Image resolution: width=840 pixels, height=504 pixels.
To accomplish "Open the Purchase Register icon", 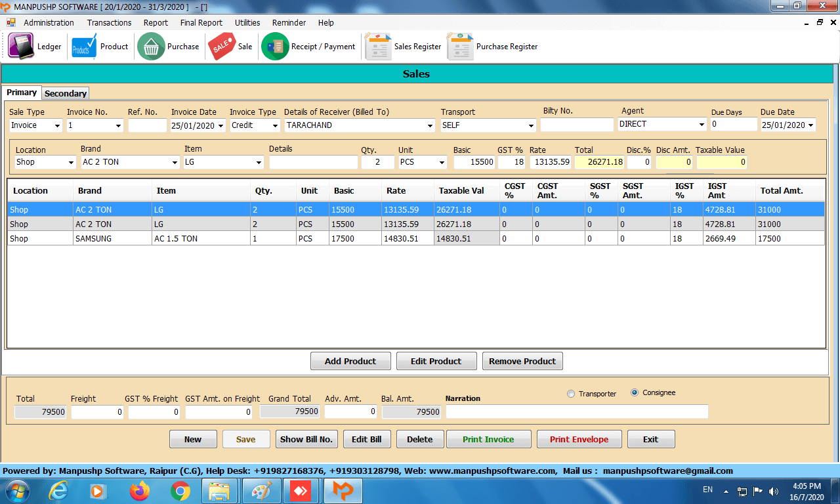I will click(x=460, y=47).
